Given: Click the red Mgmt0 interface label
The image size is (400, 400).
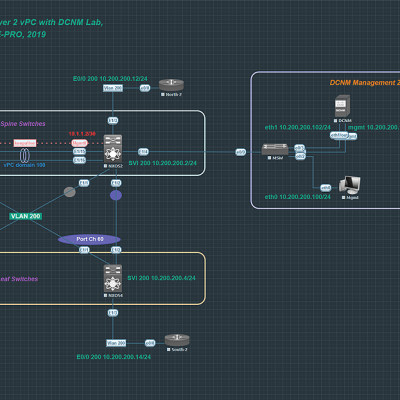Looking at the screenshot, I should (x=79, y=143).
